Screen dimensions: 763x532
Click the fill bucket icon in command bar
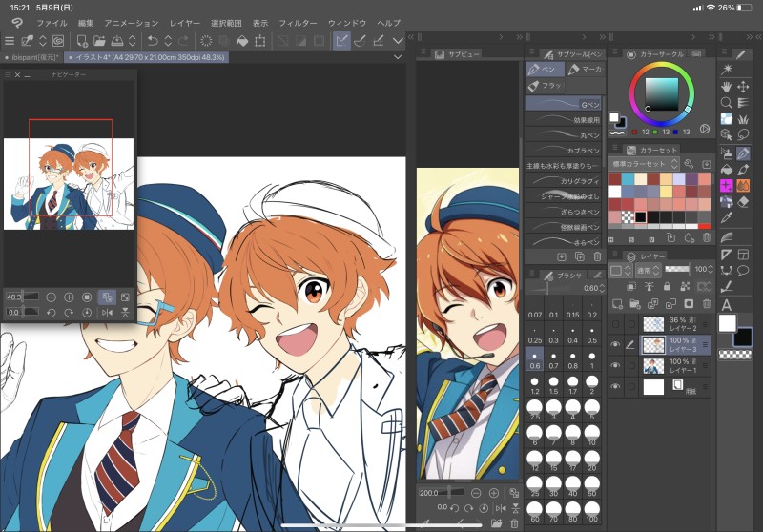(x=242, y=41)
